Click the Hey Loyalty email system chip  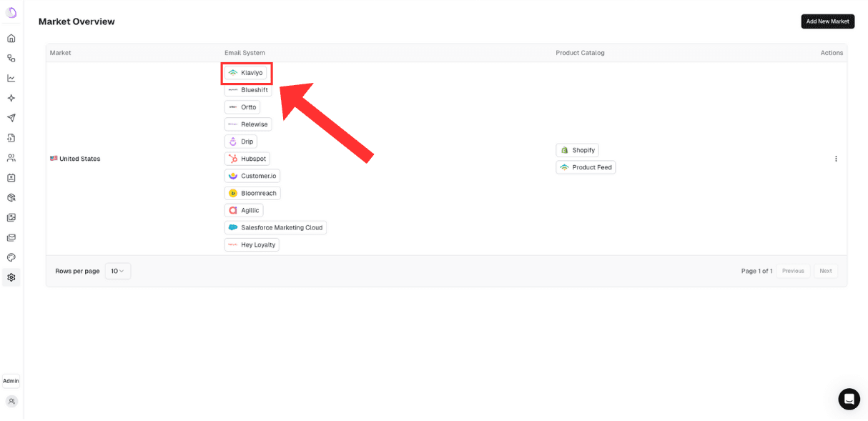[252, 244]
